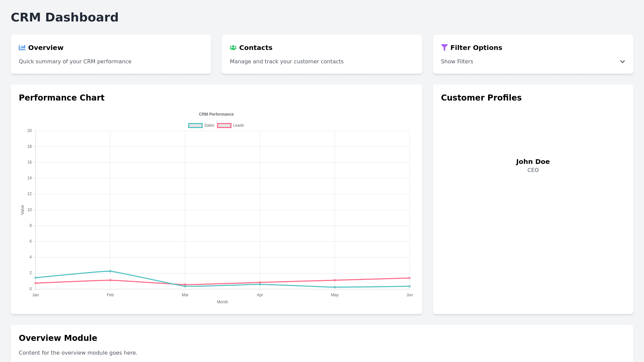Open the Overview card heading
This screenshot has height=362, width=644.
(46, 48)
